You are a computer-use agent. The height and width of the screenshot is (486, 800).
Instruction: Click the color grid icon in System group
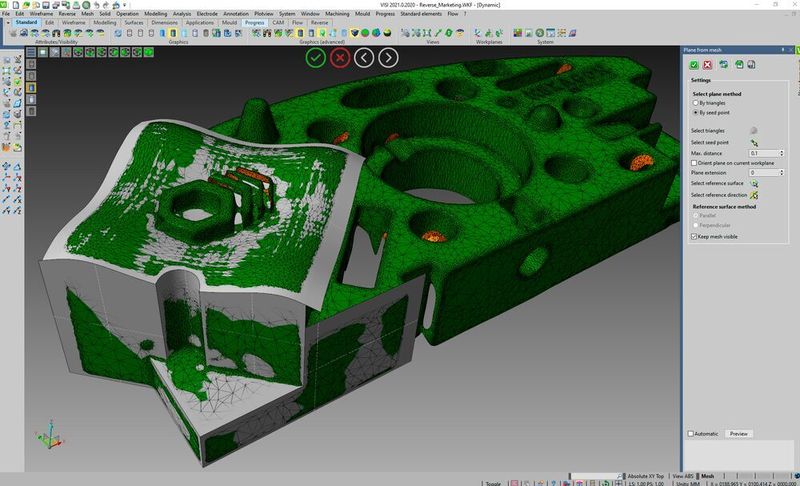point(518,33)
